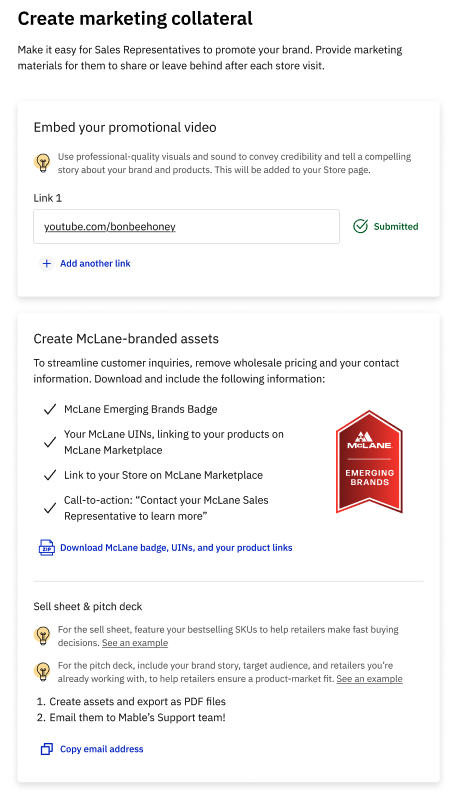The image size is (449, 797).
Task: Click checkmark beside McLane Emerging Brands Badge
Action: pyautogui.click(x=50, y=410)
